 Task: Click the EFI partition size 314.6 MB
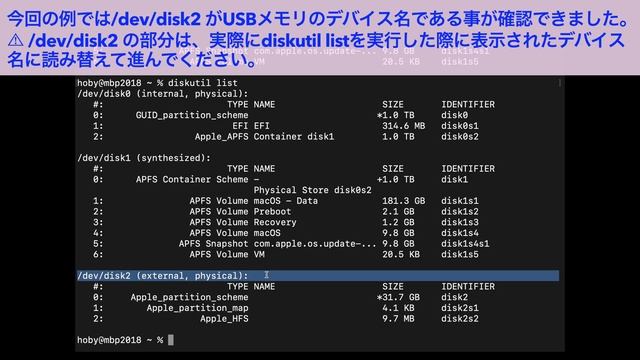(x=403, y=126)
